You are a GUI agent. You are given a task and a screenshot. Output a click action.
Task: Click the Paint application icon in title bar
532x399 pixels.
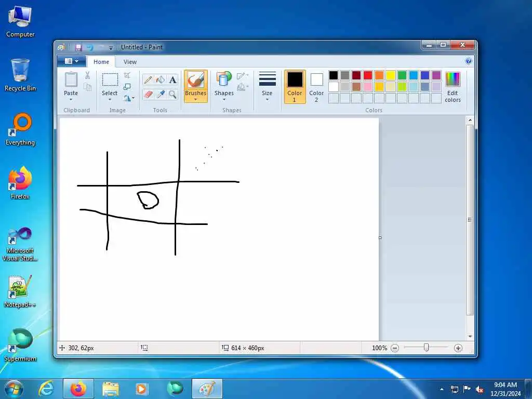[61, 47]
